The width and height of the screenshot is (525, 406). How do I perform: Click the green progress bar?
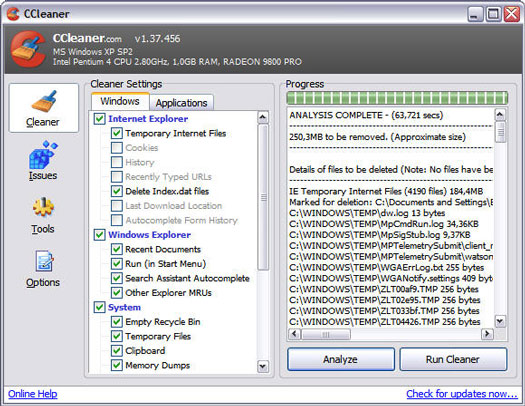(397, 98)
